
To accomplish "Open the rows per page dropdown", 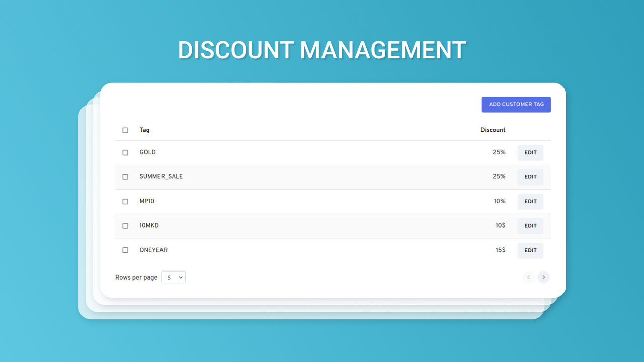I will click(173, 277).
